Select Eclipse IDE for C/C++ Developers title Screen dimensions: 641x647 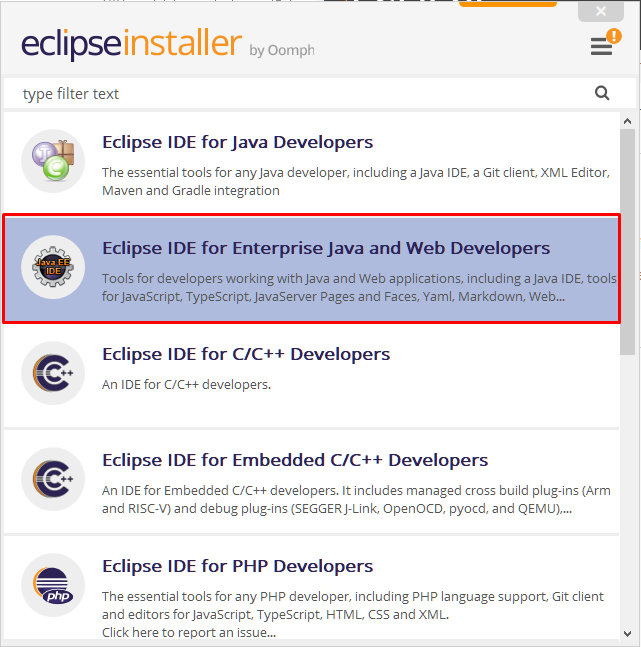[246, 354]
